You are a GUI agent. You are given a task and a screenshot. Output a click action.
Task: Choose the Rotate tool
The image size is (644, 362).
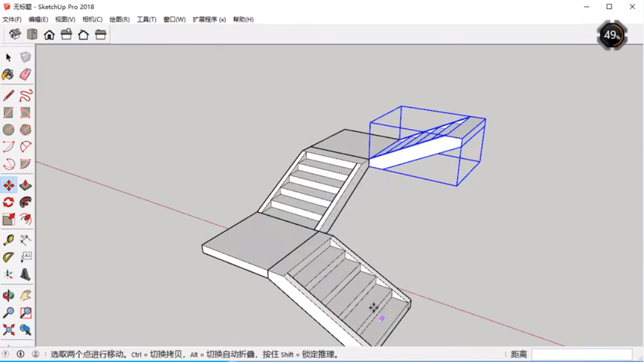coord(8,202)
